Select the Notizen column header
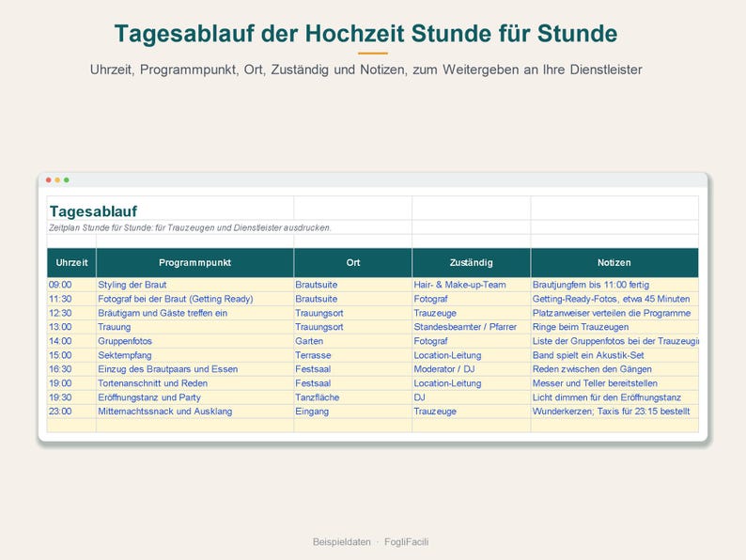 click(x=614, y=263)
